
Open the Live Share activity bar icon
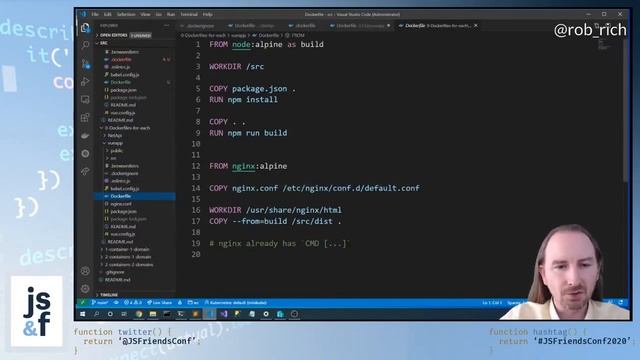tap(85, 171)
